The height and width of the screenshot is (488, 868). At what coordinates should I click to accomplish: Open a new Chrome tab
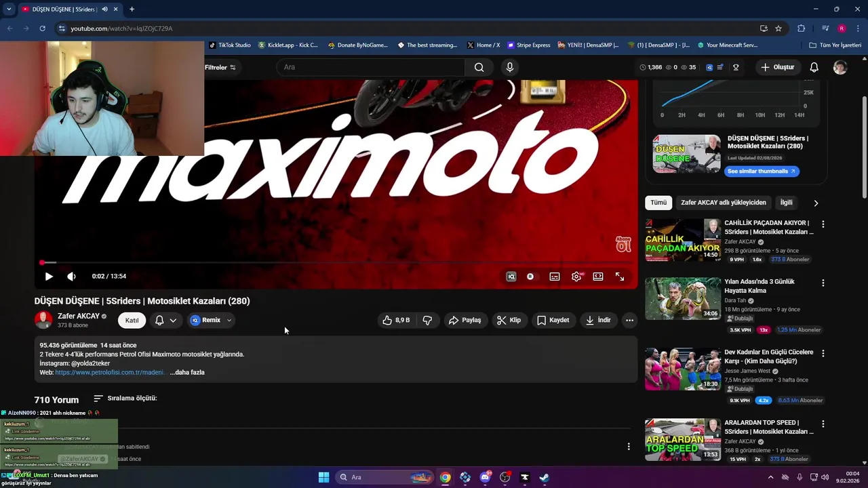pos(132,9)
